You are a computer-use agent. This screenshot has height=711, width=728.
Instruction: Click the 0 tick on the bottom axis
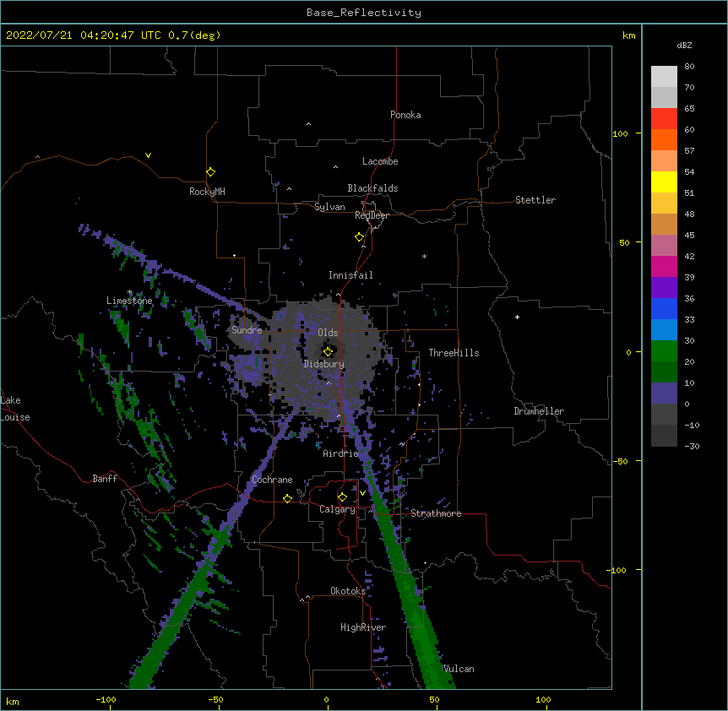326,699
